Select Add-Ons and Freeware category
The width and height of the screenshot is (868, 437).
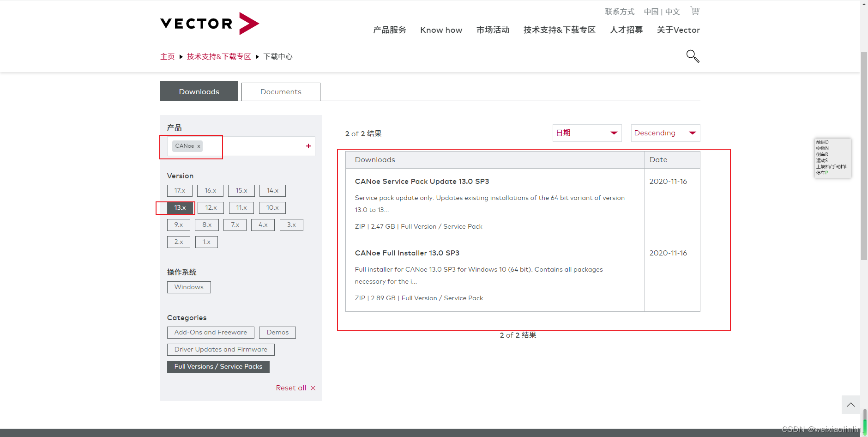pyautogui.click(x=211, y=333)
